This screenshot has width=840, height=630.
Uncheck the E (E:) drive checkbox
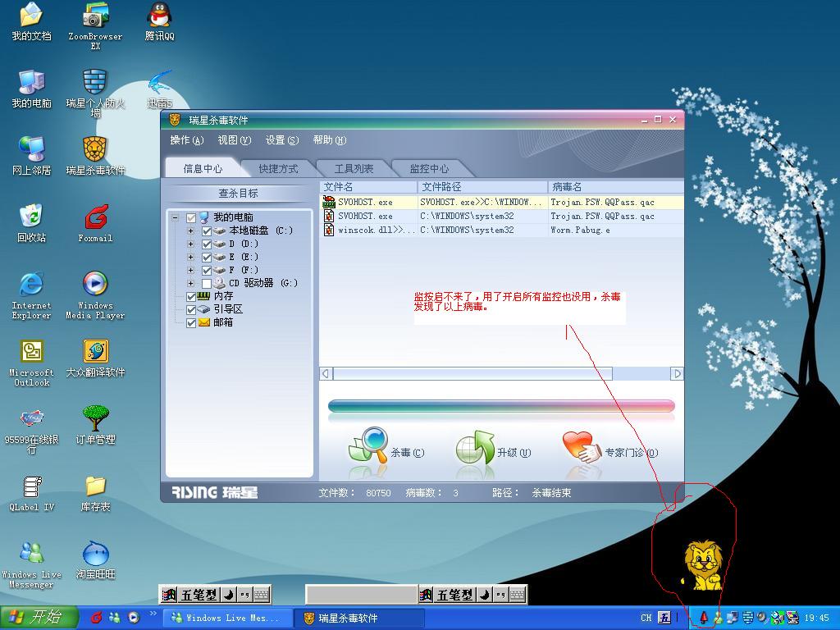(x=207, y=257)
